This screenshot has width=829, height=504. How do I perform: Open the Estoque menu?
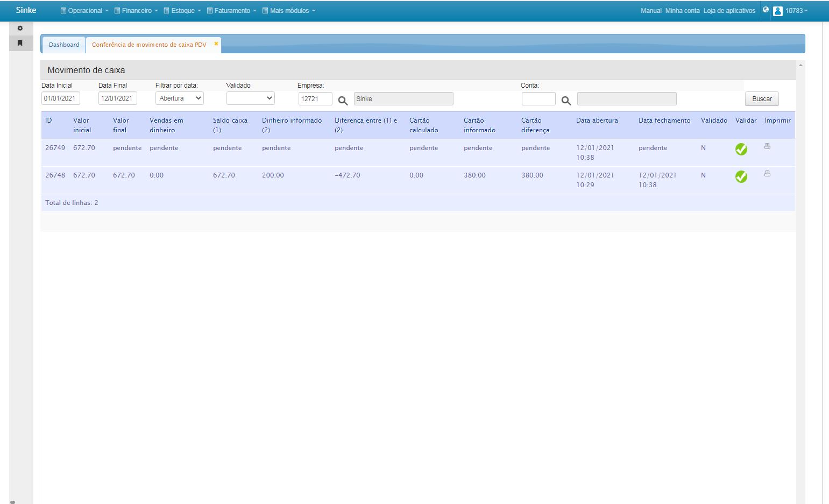(182, 11)
